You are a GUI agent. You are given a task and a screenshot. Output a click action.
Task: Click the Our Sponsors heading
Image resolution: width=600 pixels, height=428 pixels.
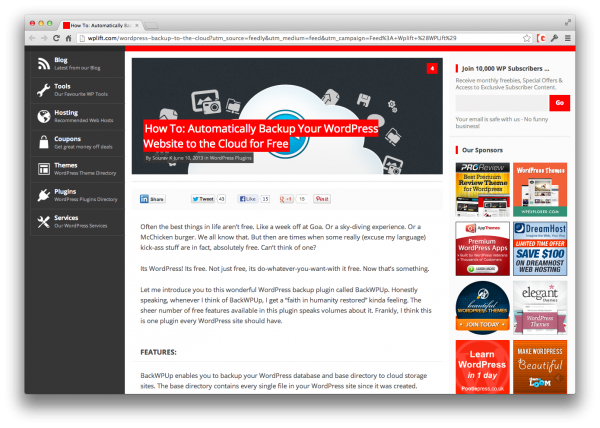pos(482,150)
